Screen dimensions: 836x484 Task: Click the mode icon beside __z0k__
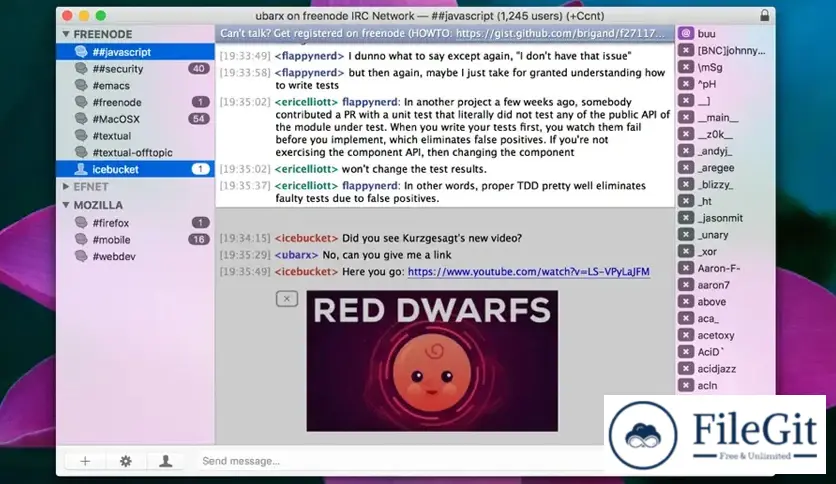pyautogui.click(x=686, y=134)
